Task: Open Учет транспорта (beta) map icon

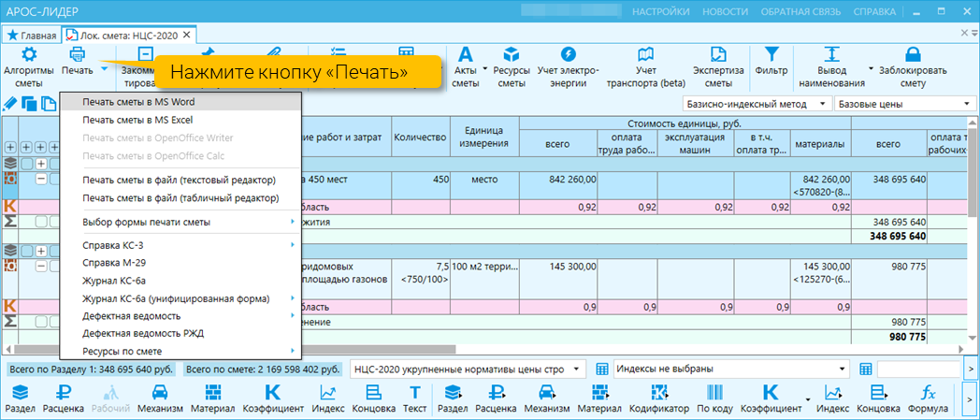Action: [x=645, y=54]
